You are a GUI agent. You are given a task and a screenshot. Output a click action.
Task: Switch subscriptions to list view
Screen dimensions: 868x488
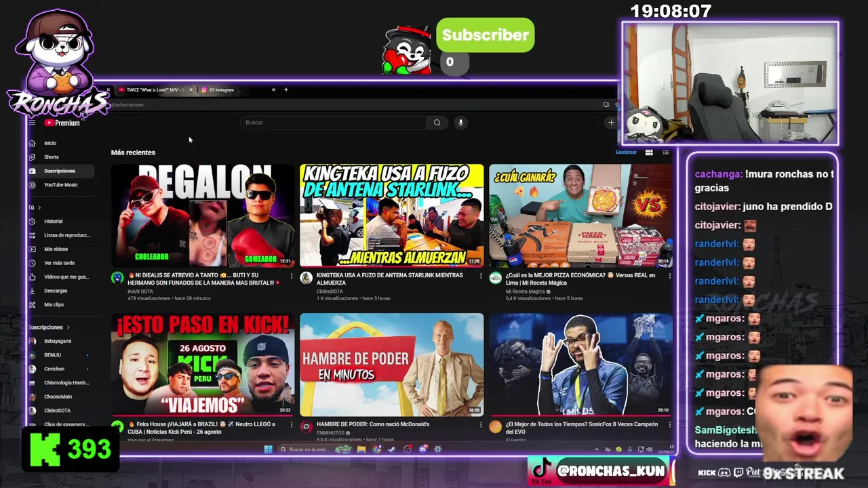point(665,152)
